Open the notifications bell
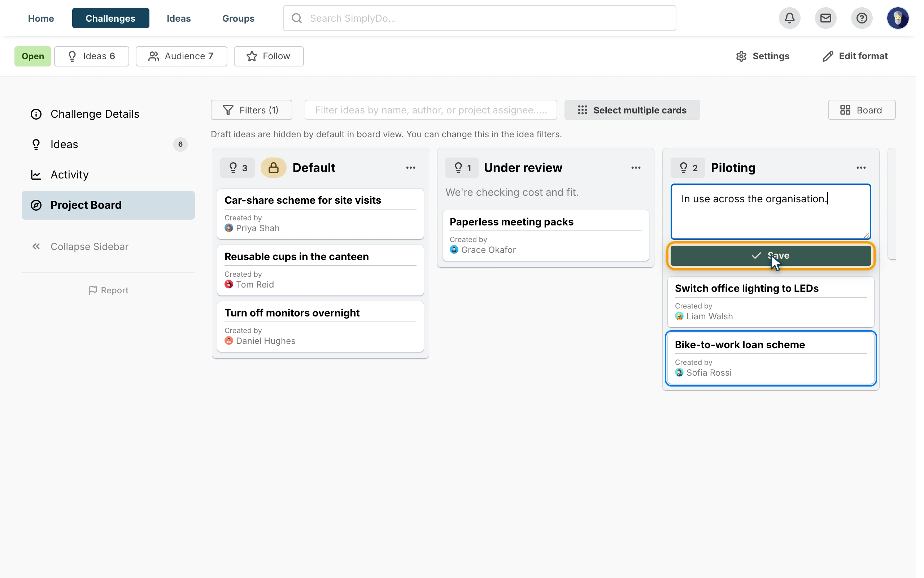Image resolution: width=924 pixels, height=578 pixels. [x=790, y=18]
